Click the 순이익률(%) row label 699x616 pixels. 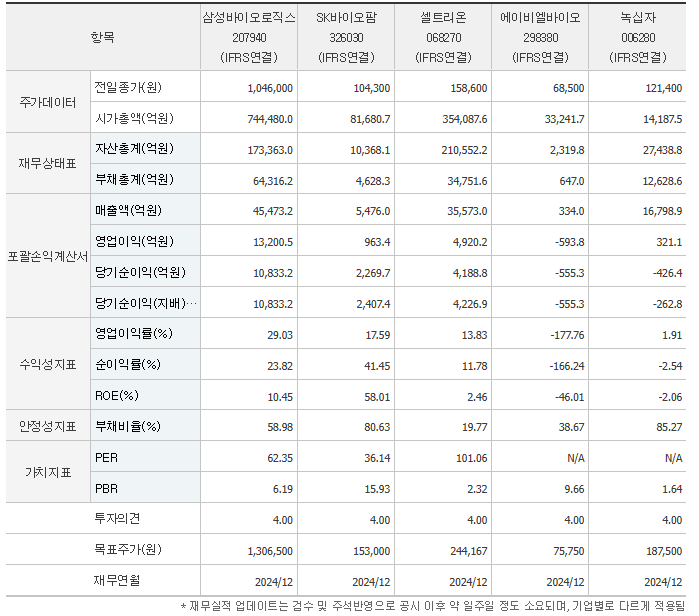[127, 365]
